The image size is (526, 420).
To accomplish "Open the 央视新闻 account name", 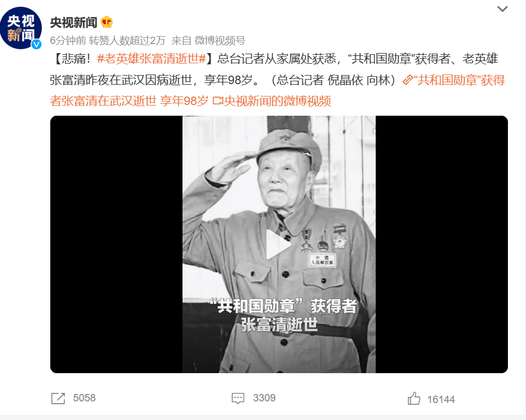I will (73, 23).
